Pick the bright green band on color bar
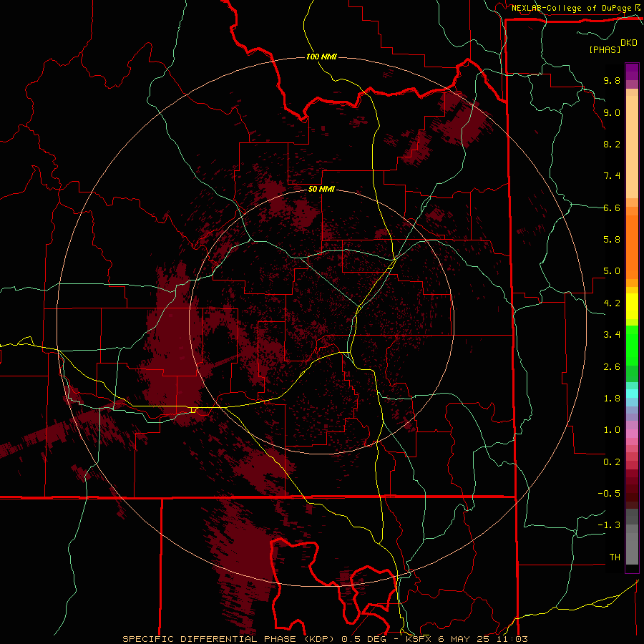644x644 pixels. click(x=632, y=345)
